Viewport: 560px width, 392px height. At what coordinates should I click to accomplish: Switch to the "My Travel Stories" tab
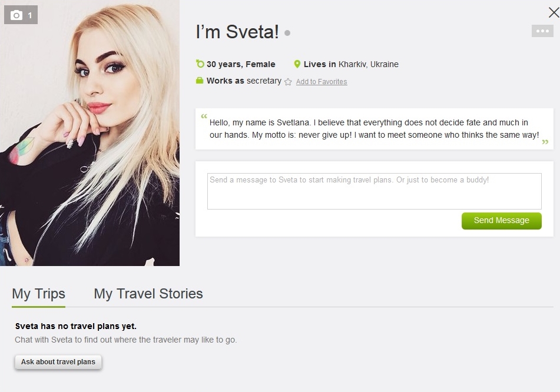pyautogui.click(x=148, y=293)
